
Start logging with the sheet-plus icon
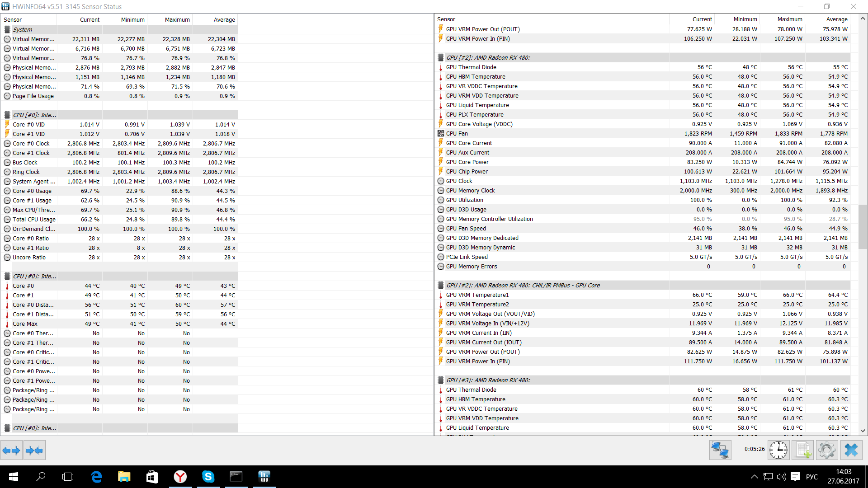(x=803, y=450)
